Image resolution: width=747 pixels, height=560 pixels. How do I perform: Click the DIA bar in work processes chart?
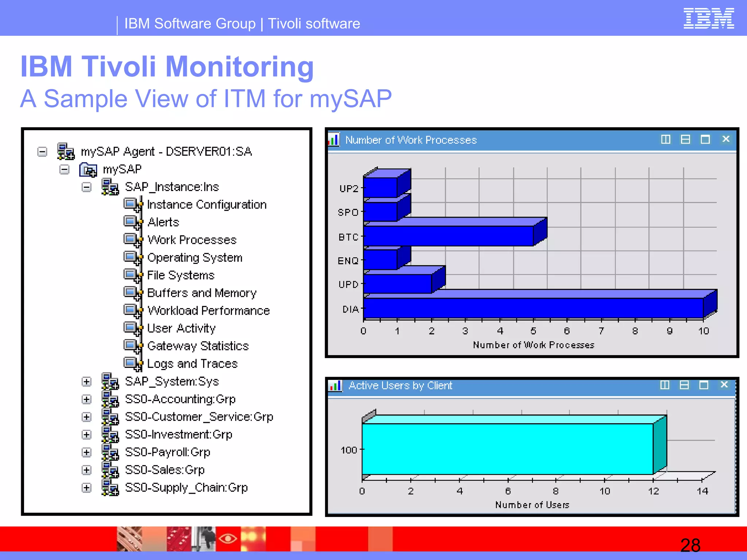(533, 308)
